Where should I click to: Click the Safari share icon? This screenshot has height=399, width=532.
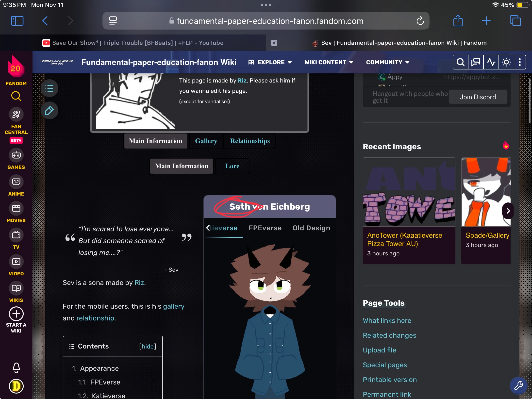click(458, 21)
